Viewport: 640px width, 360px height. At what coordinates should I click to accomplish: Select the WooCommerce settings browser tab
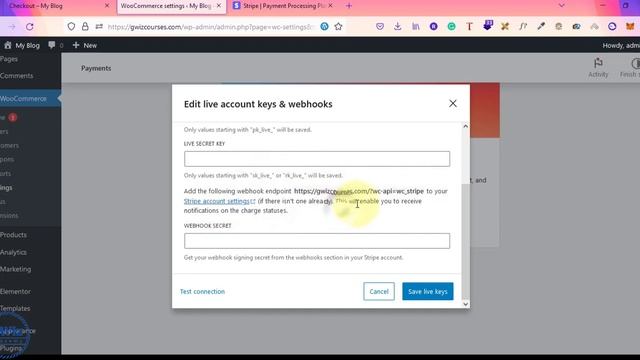pos(166,6)
